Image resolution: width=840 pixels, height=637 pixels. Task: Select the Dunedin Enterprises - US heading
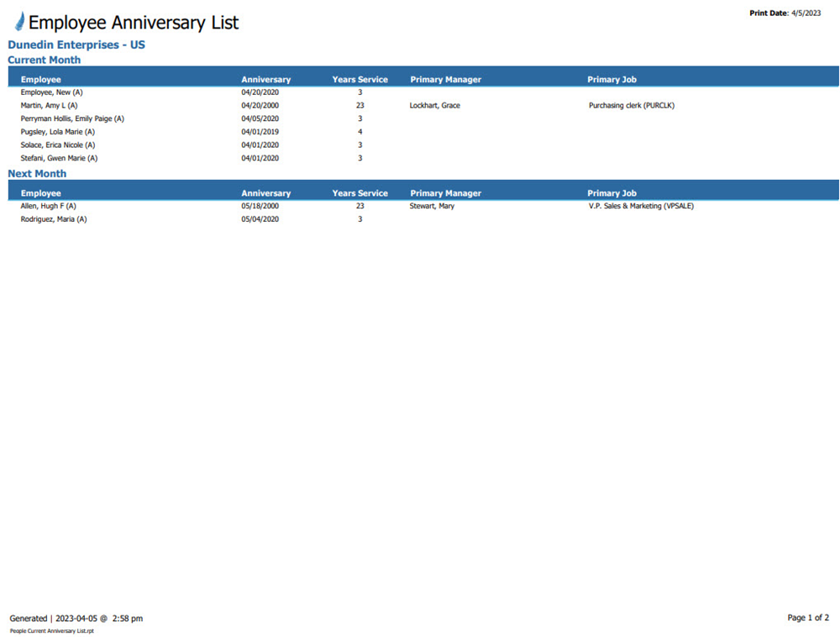pyautogui.click(x=76, y=45)
